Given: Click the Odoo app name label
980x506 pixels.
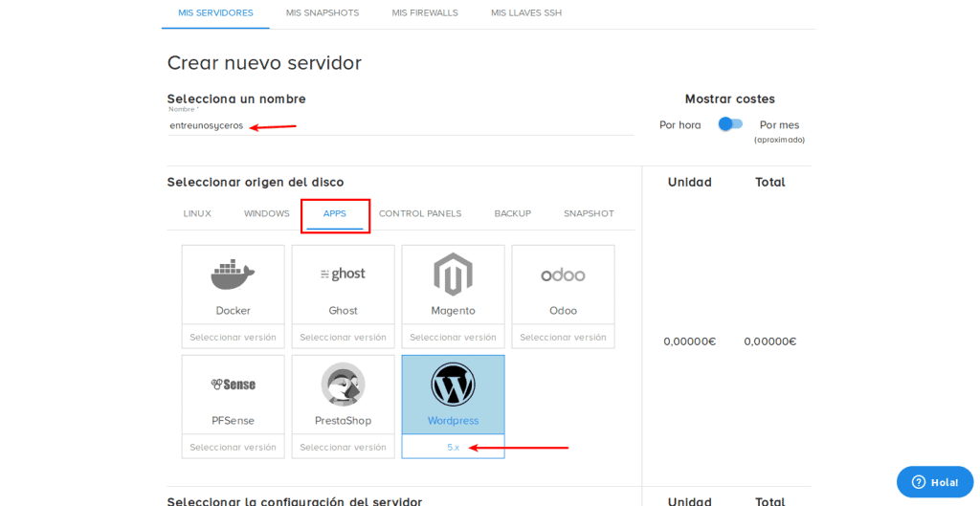Looking at the screenshot, I should (x=563, y=311).
